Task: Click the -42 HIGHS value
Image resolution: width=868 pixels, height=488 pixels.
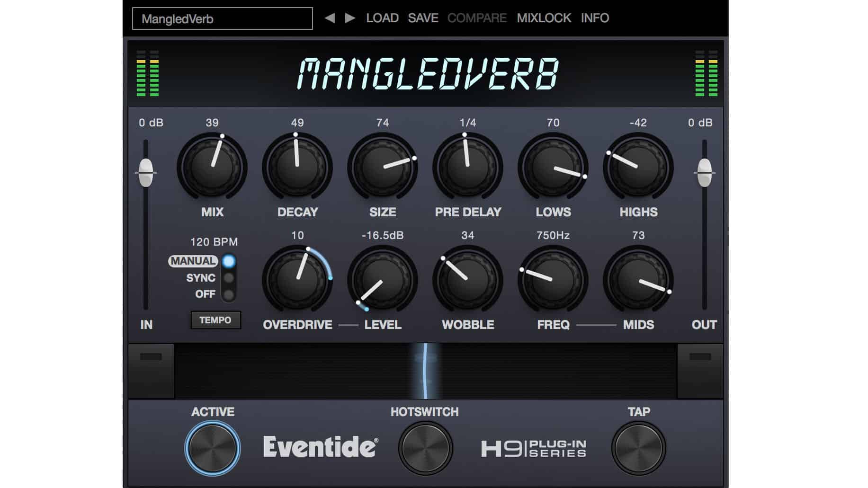Action: [x=638, y=123]
